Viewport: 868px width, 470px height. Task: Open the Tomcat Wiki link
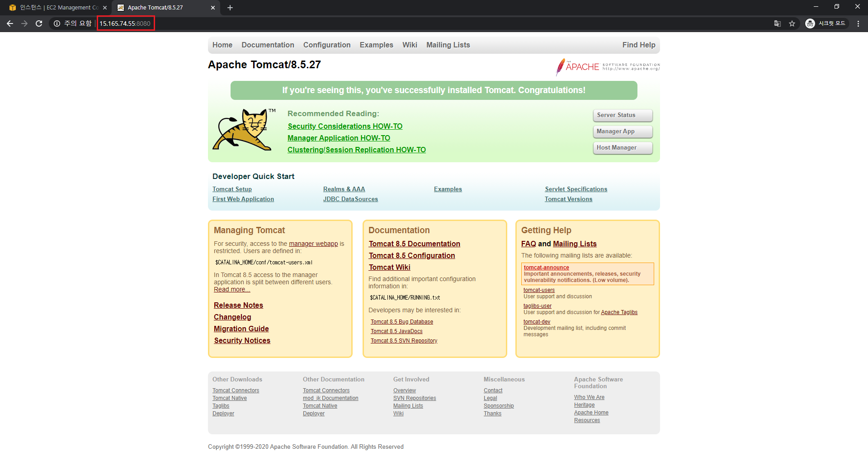pos(389,268)
